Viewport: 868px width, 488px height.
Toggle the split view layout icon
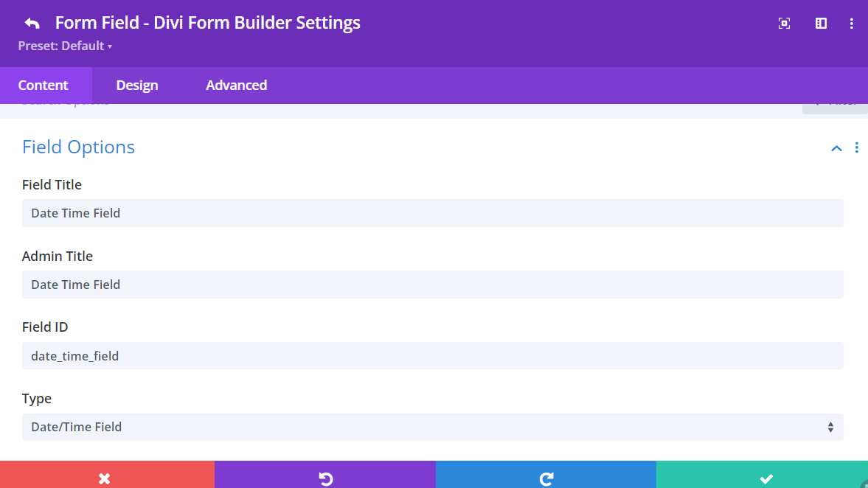(820, 23)
